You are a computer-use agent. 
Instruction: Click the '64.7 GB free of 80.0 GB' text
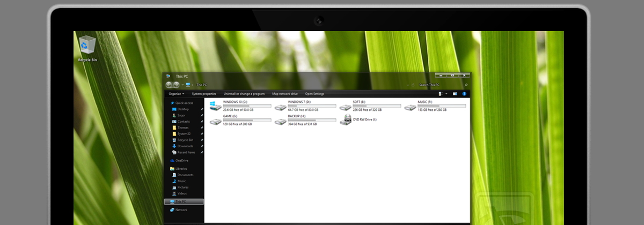tap(303, 110)
